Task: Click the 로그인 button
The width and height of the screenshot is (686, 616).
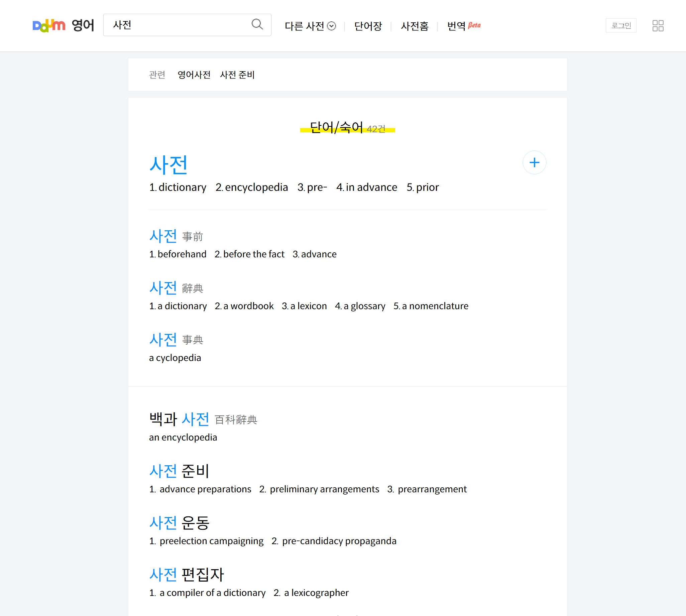Action: point(621,25)
